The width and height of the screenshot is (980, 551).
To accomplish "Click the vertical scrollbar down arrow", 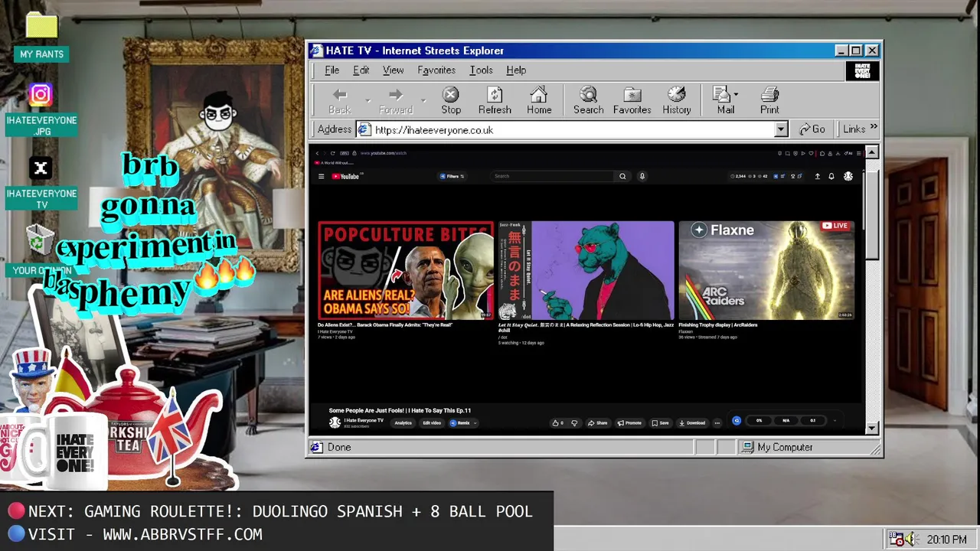I will click(872, 429).
